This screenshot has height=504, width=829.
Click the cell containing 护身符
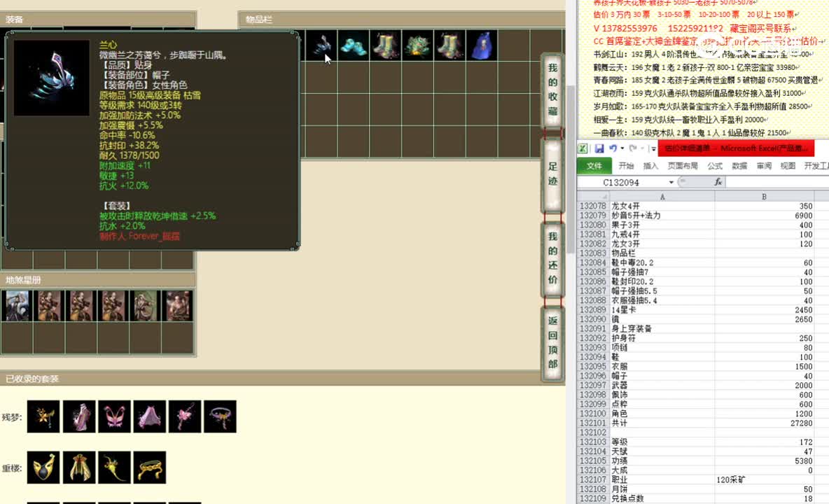[x=662, y=338]
